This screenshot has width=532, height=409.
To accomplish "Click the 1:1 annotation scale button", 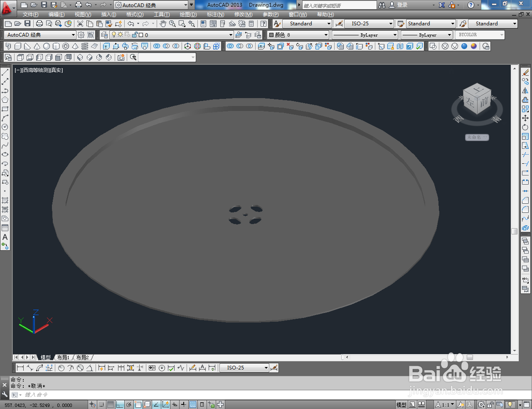I will 445,404.
